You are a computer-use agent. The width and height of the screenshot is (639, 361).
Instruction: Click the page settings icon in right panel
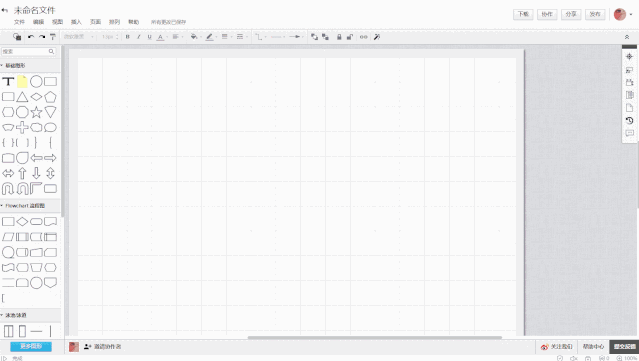coord(629,108)
